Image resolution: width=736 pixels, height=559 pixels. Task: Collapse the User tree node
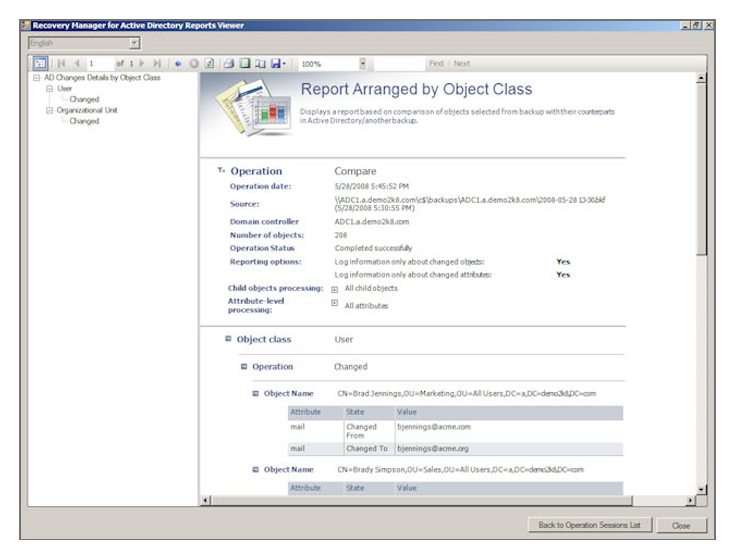click(49, 89)
